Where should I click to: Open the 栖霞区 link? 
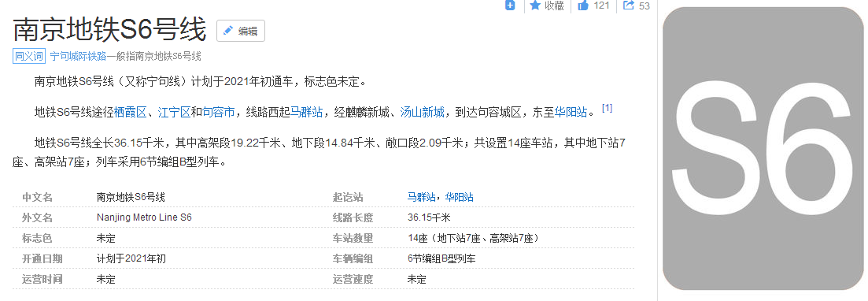tap(130, 113)
